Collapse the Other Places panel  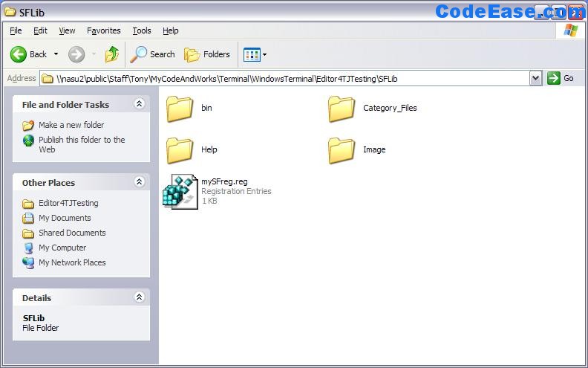[139, 181]
